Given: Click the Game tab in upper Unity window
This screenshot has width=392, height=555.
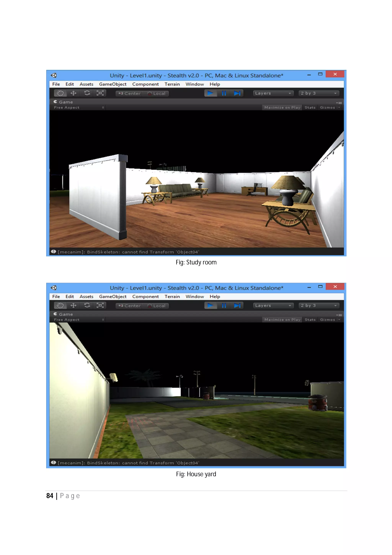Looking at the screenshot, I should [63, 102].
